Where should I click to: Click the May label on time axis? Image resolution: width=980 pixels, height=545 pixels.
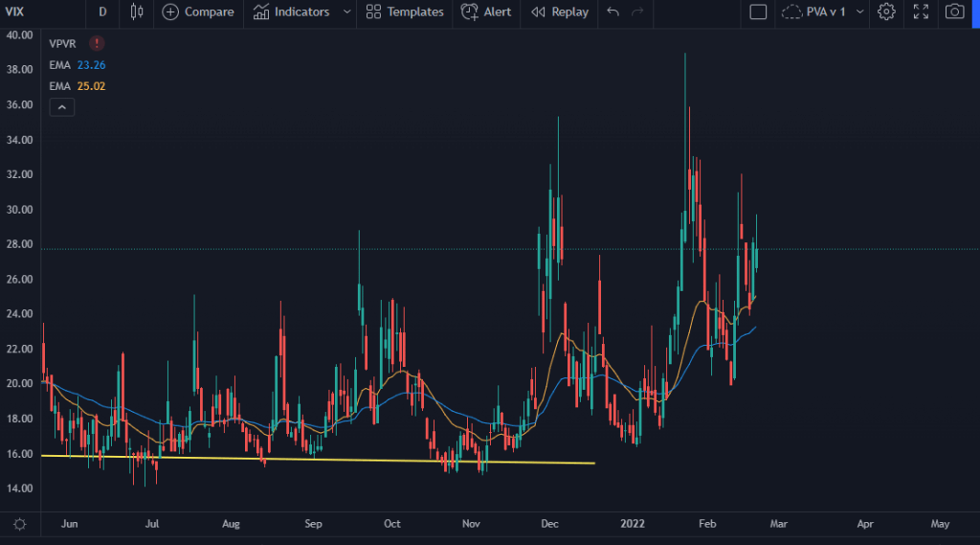click(940, 524)
